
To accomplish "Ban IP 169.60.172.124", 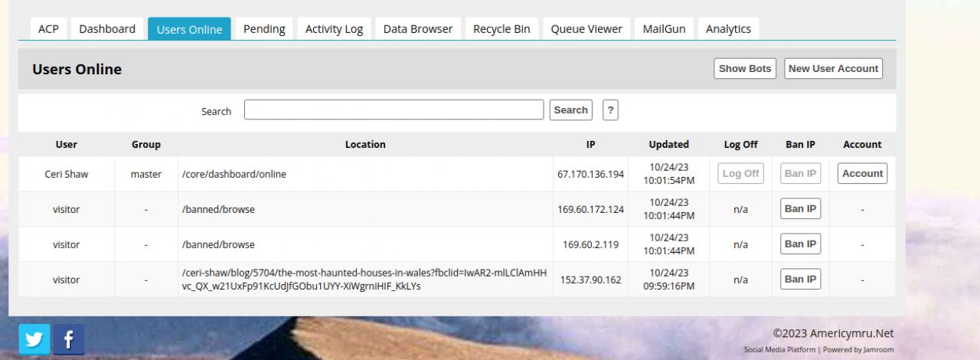I will [800, 209].
